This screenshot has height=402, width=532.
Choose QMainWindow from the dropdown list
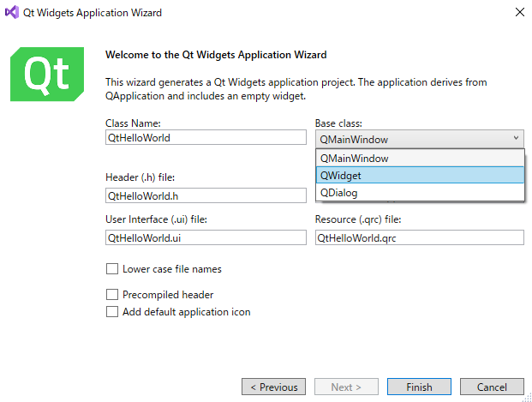pos(420,159)
